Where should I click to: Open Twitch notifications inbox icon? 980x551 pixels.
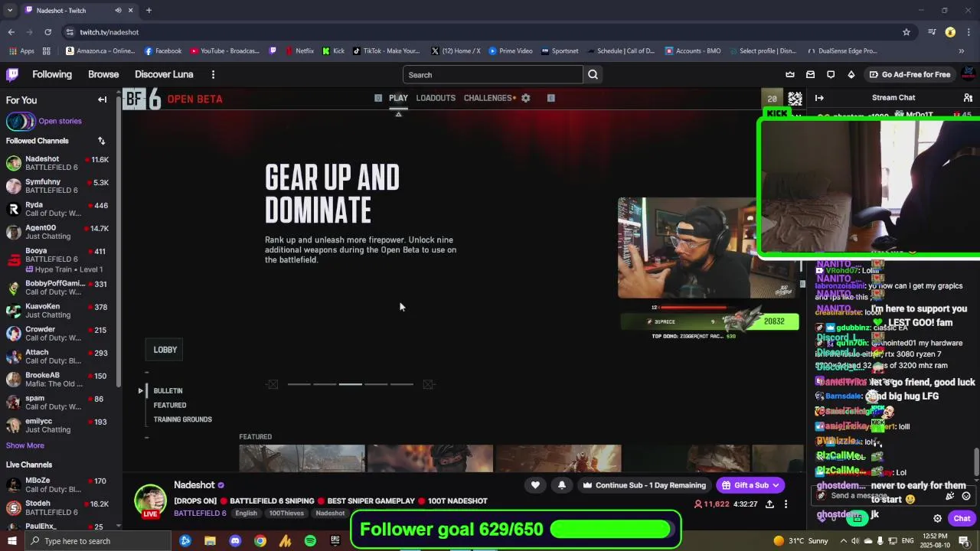[x=810, y=74]
